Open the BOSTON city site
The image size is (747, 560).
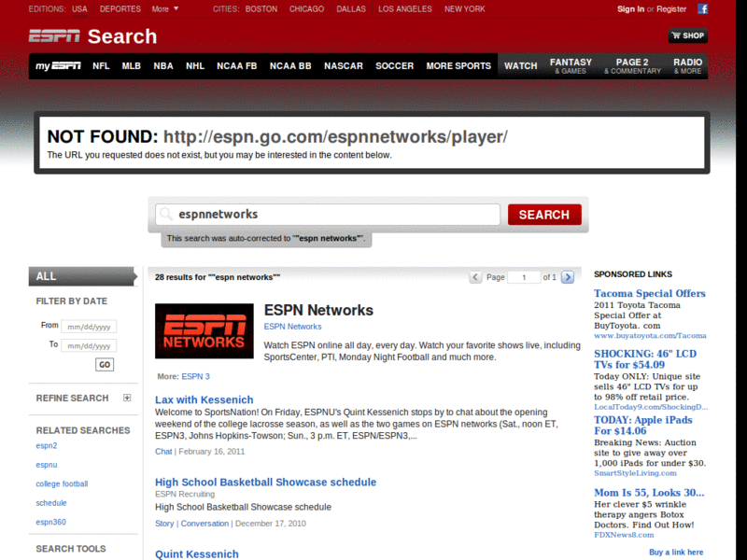261,9
